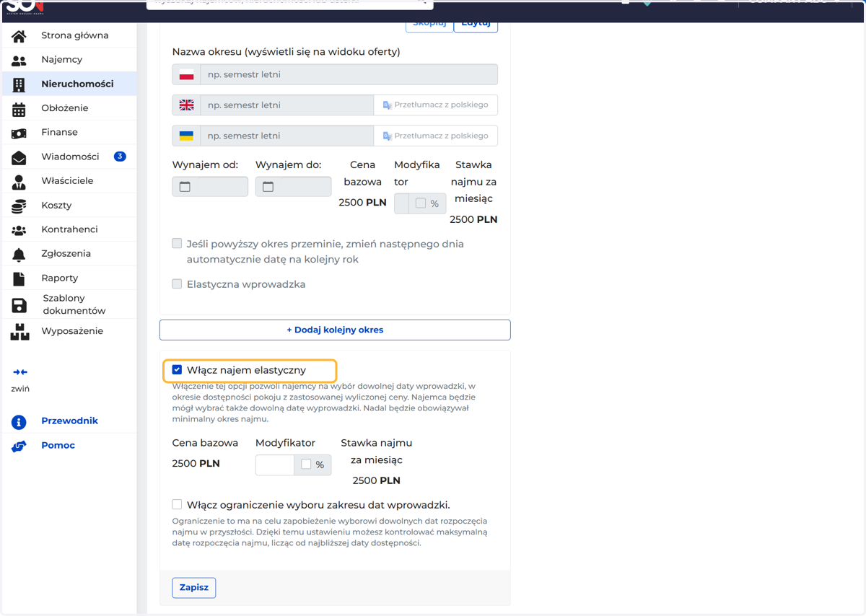The image size is (866, 616).
Task: Toggle the percent checkbox in the elastic-rent Modyfikator
Action: [306, 465]
